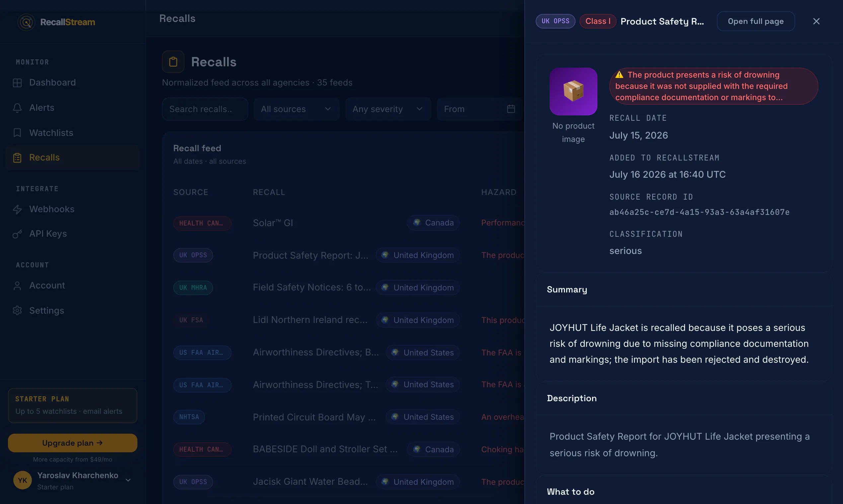Open the All sources dropdown

click(296, 109)
